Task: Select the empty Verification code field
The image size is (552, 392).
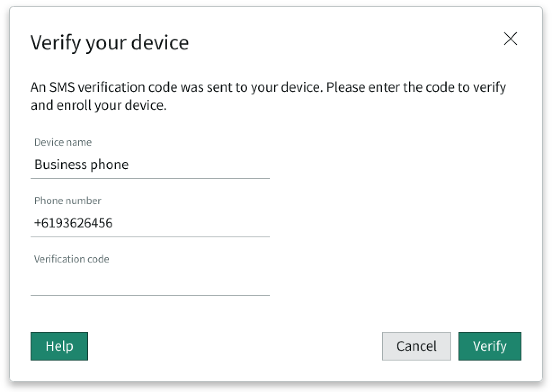Action: 150,281
